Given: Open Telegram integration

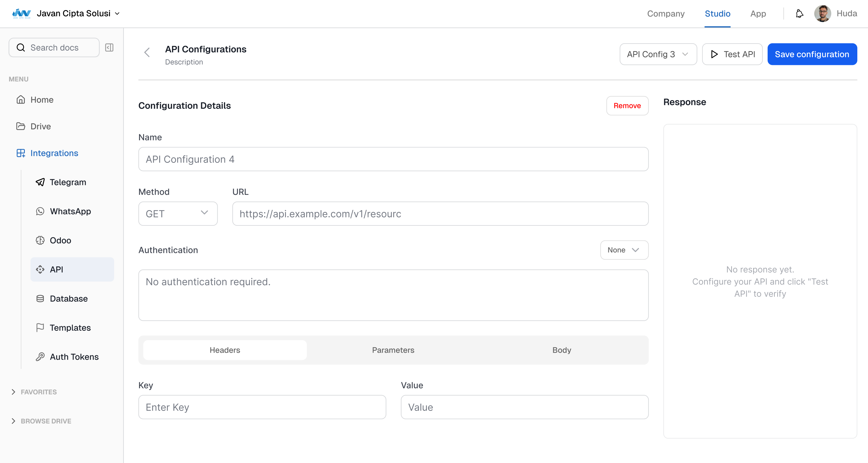Looking at the screenshot, I should pos(68,182).
